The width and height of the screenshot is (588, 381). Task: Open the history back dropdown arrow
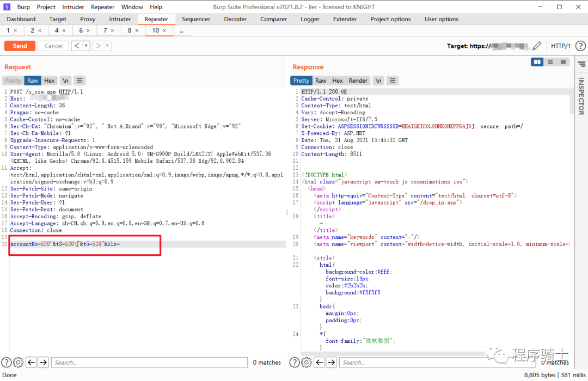coord(86,46)
